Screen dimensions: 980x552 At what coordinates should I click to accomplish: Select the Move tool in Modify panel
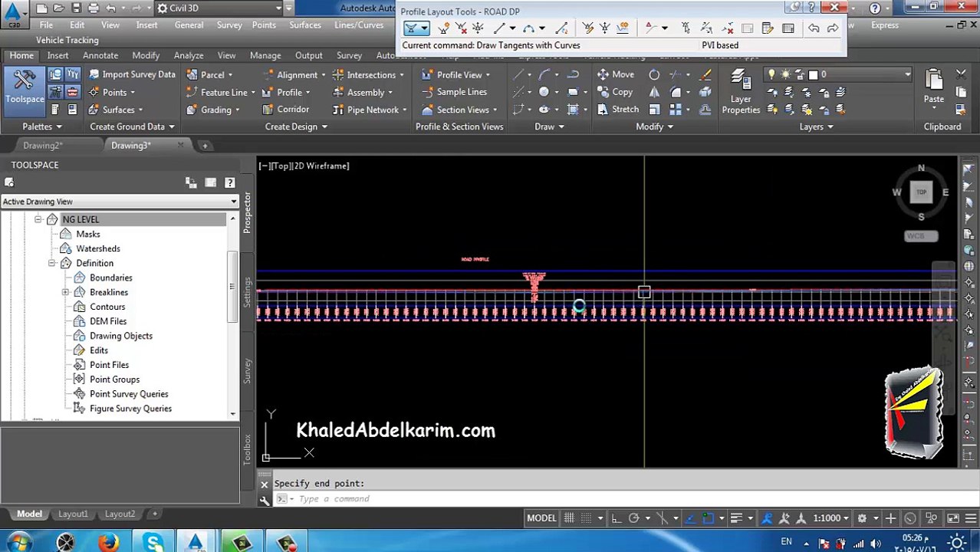click(x=615, y=74)
